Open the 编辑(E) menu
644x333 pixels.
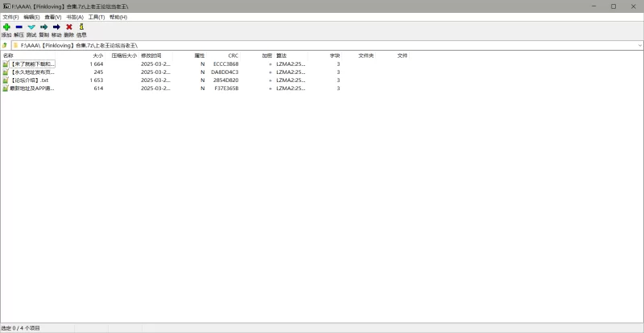coord(31,17)
